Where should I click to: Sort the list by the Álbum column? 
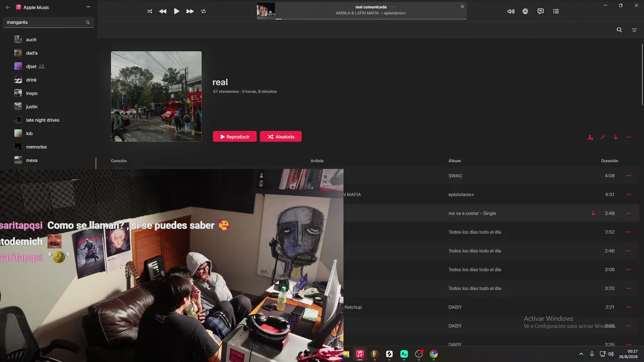454,161
